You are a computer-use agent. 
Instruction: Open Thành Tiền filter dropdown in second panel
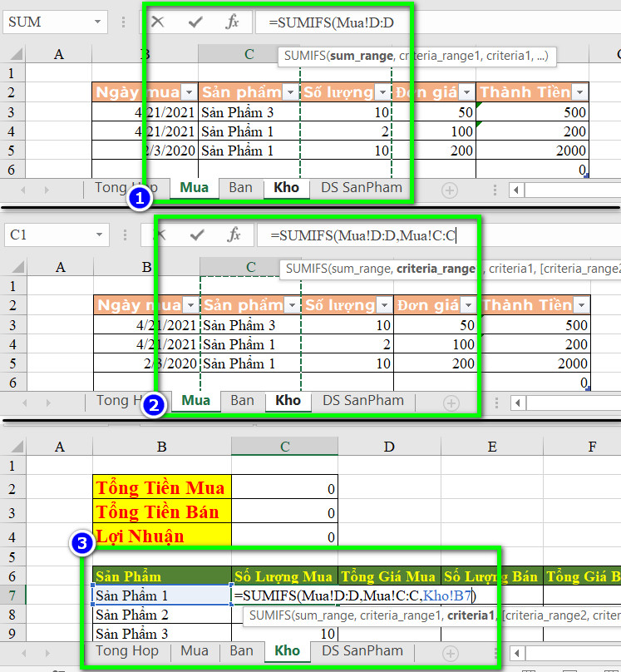(x=582, y=304)
